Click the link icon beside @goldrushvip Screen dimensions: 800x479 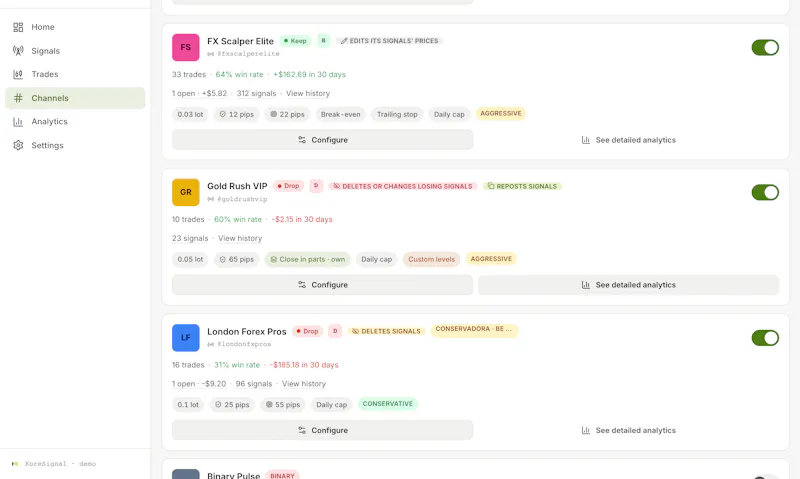211,199
